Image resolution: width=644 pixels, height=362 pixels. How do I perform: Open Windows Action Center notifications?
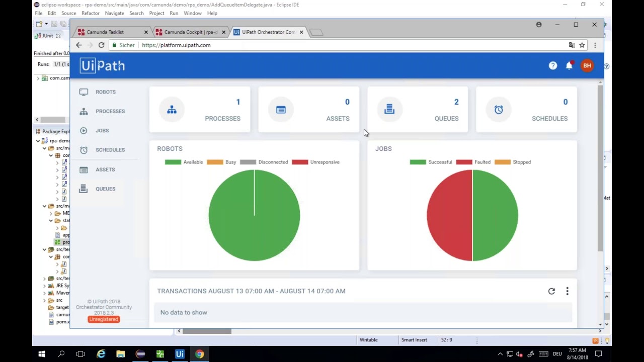(599, 354)
